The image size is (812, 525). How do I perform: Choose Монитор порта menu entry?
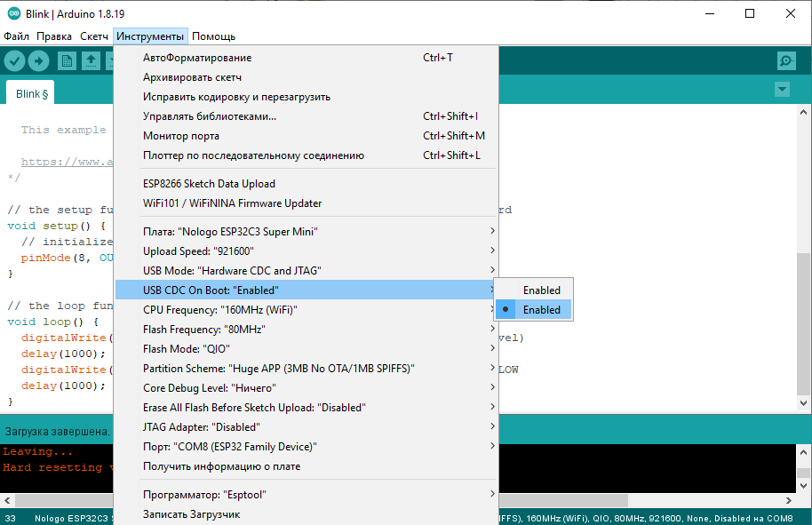(181, 136)
